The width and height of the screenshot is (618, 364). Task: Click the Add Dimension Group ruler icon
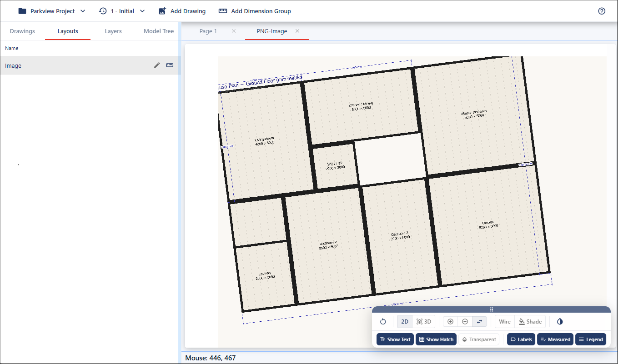click(223, 11)
